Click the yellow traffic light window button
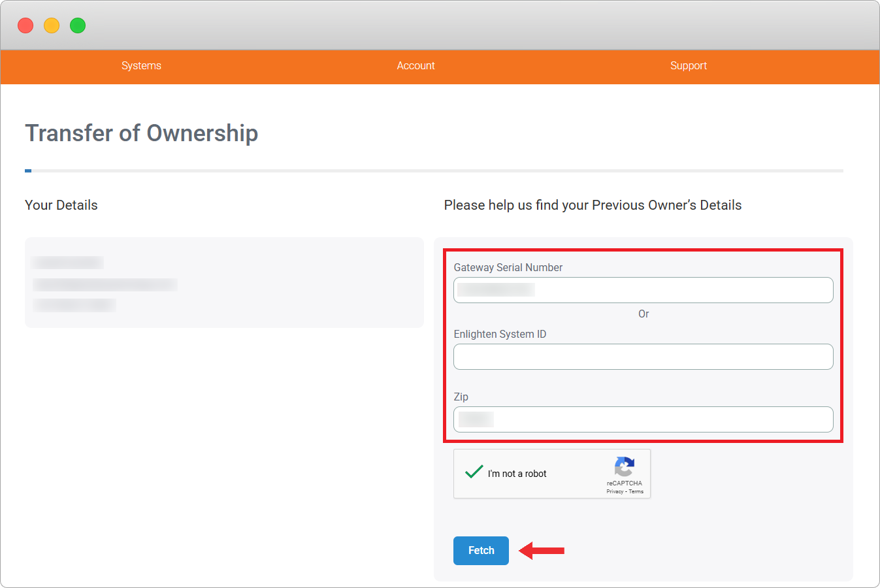The height and width of the screenshot is (588, 880). 52,25
